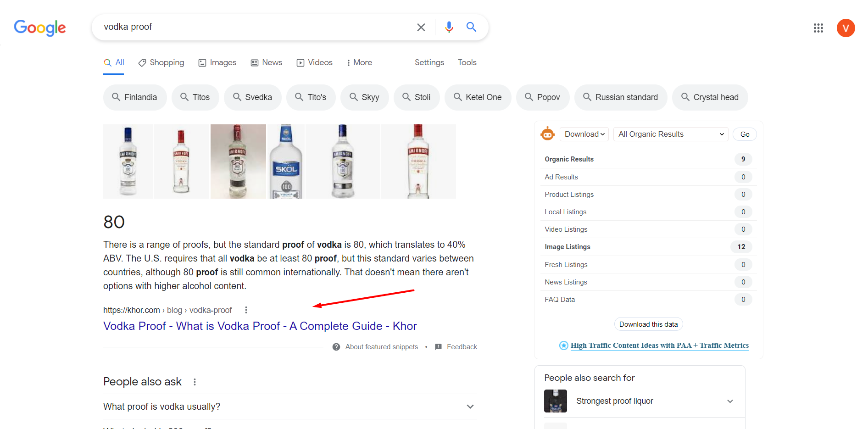Click the About featured snippets help icon
The width and height of the screenshot is (868, 429).
point(336,347)
